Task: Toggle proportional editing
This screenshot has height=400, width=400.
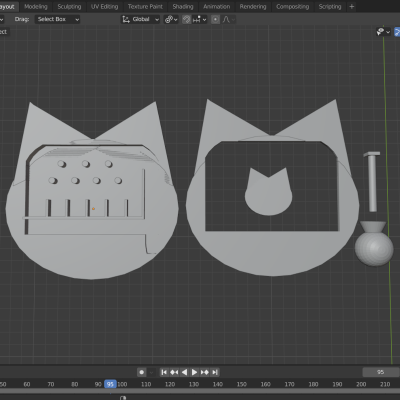Action: (x=215, y=19)
